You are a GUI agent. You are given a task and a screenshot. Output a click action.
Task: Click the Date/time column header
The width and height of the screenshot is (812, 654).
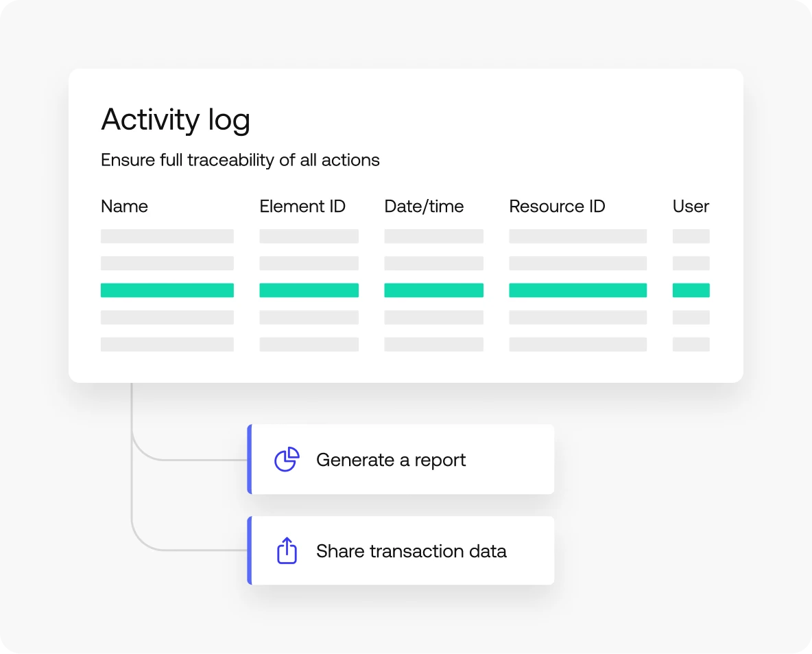point(424,207)
